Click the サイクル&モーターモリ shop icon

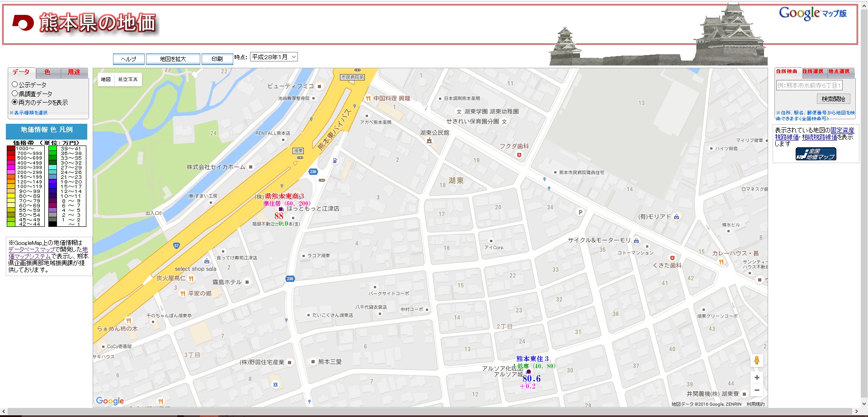click(636, 240)
